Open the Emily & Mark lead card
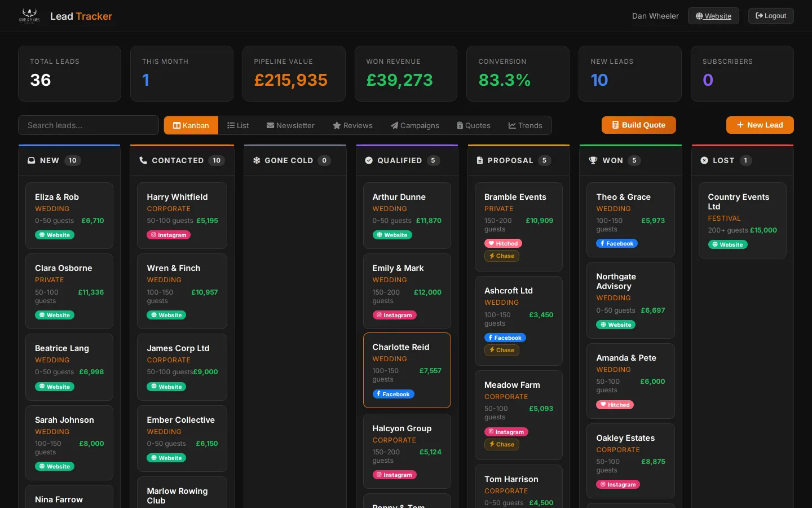The image size is (812, 508). [407, 291]
